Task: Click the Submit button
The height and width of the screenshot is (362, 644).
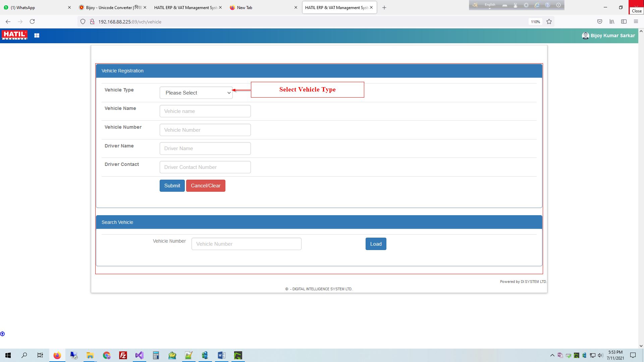Action: click(x=172, y=185)
